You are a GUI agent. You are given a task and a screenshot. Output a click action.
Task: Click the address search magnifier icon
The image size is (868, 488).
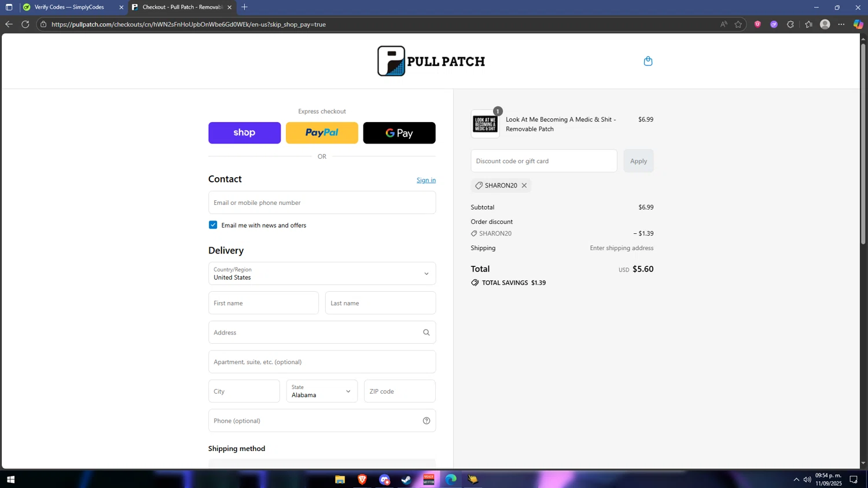tap(426, 332)
